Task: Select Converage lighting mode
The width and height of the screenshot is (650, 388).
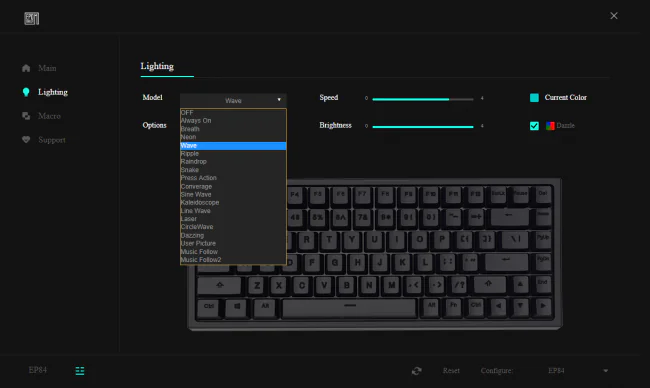Action: pos(233,187)
